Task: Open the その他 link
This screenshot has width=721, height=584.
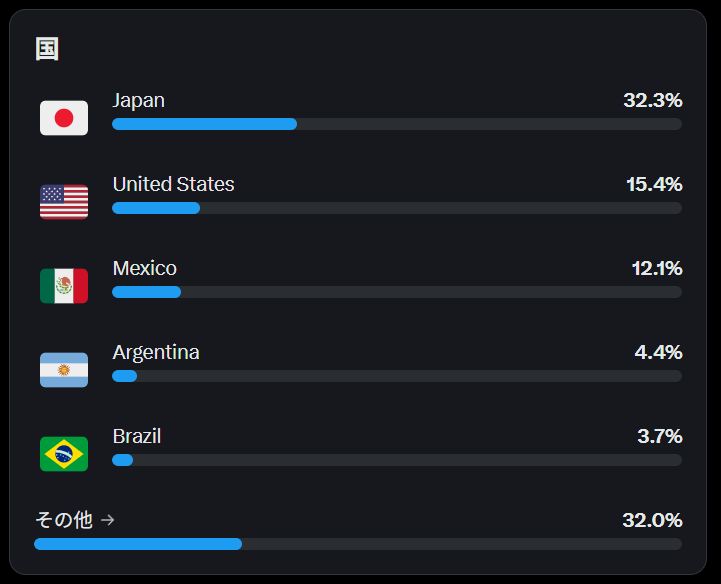Action: [64, 520]
